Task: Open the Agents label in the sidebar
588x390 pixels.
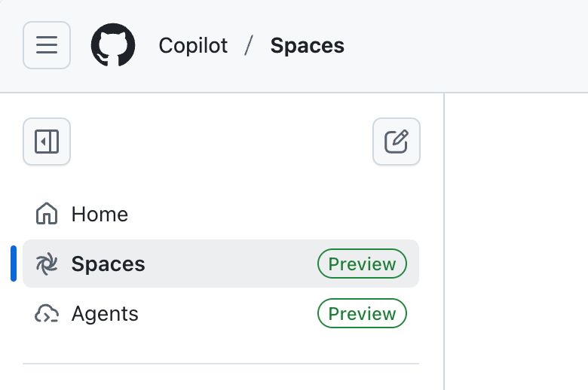Action: point(105,313)
